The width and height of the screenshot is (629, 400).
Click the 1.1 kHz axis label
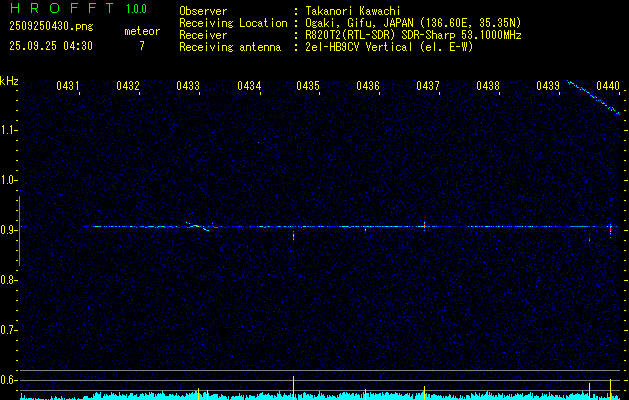9,130
